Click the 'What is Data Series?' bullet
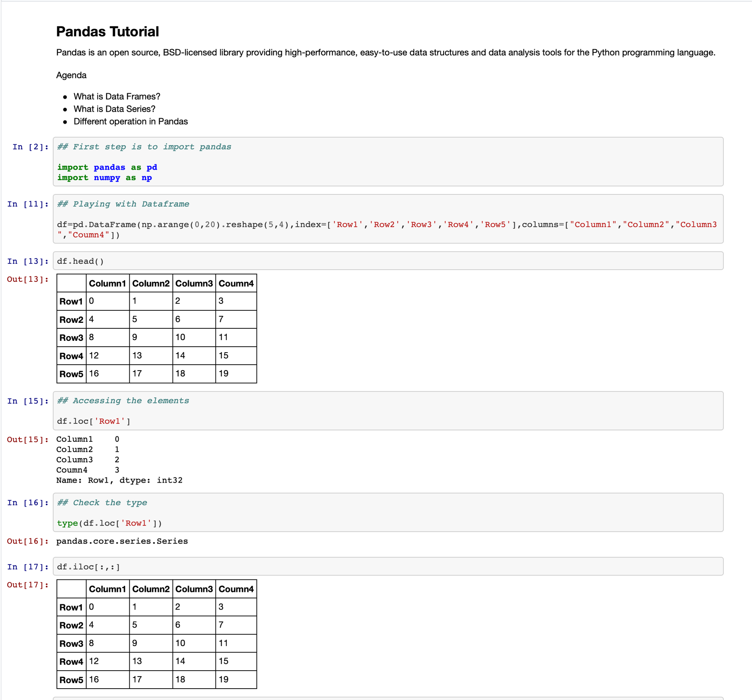Image resolution: width=752 pixels, height=700 pixels. pos(114,109)
